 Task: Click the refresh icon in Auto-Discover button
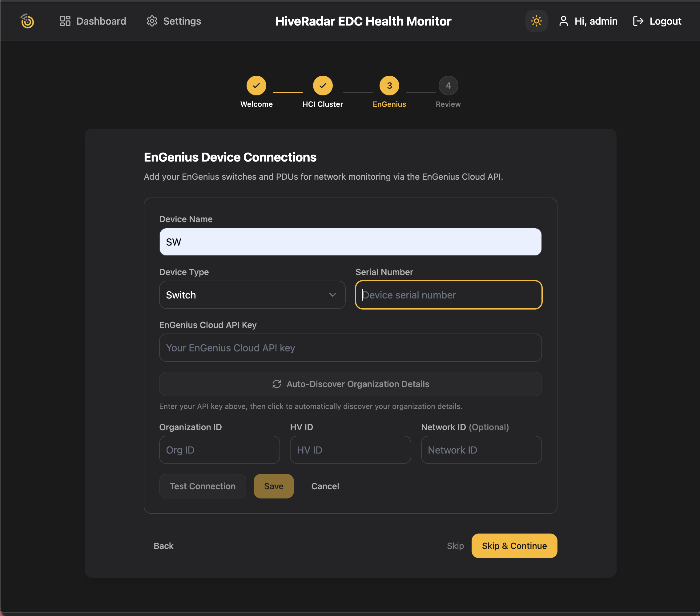tap(277, 384)
